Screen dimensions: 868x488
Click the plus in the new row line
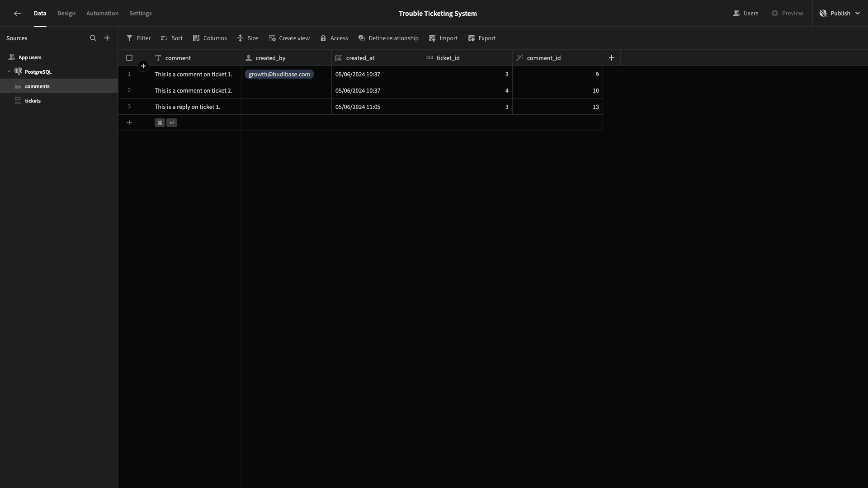[129, 123]
